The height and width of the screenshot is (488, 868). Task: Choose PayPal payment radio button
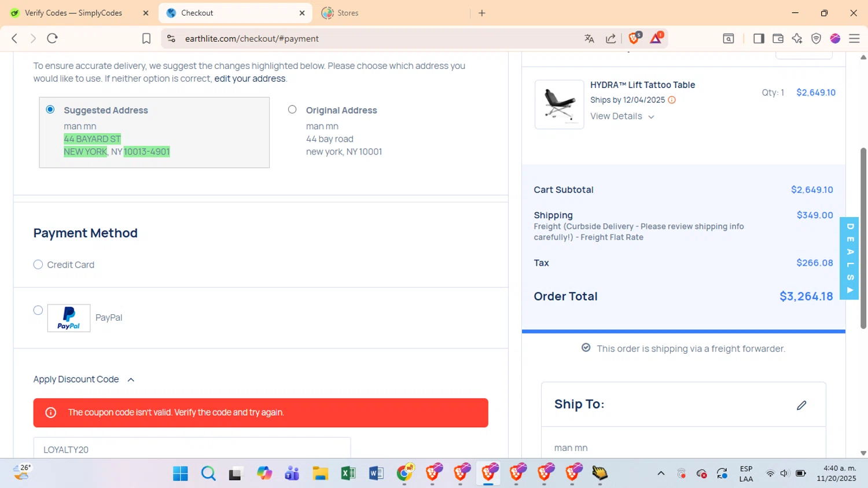point(38,310)
